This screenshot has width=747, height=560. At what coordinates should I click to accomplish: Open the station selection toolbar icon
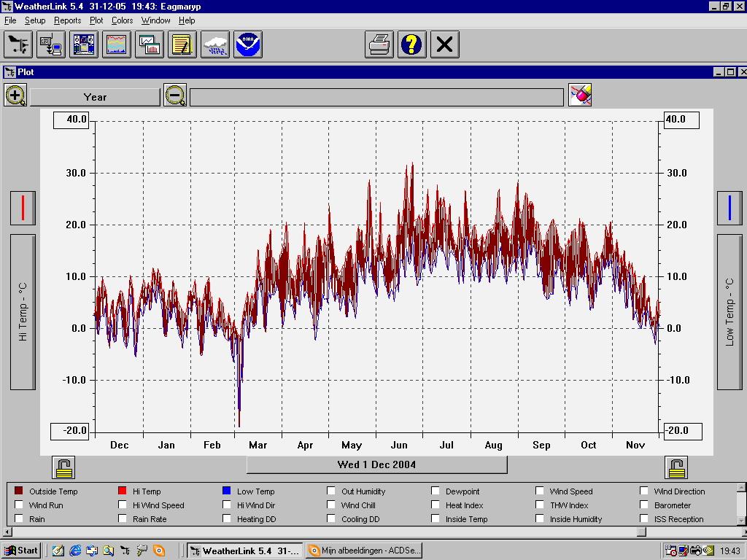click(x=18, y=44)
